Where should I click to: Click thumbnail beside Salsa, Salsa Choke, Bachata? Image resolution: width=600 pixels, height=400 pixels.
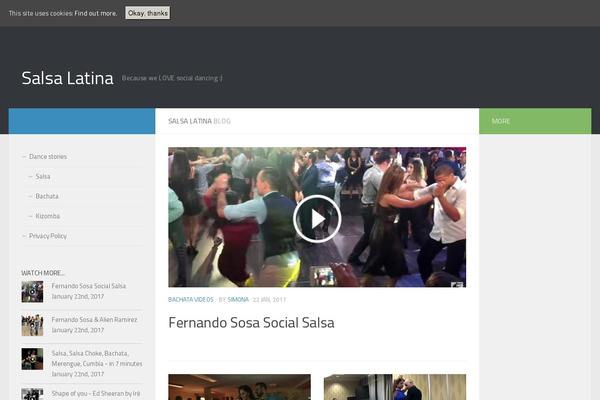click(x=32, y=359)
